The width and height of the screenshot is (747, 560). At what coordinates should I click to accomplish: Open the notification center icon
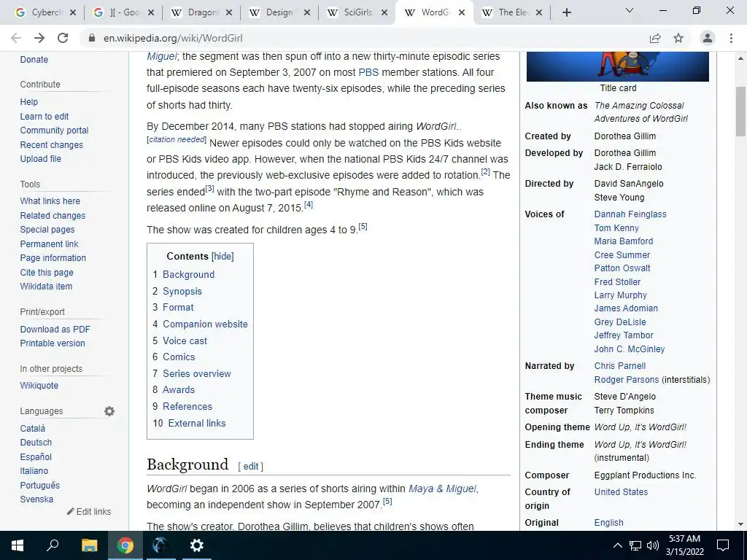coord(723,545)
